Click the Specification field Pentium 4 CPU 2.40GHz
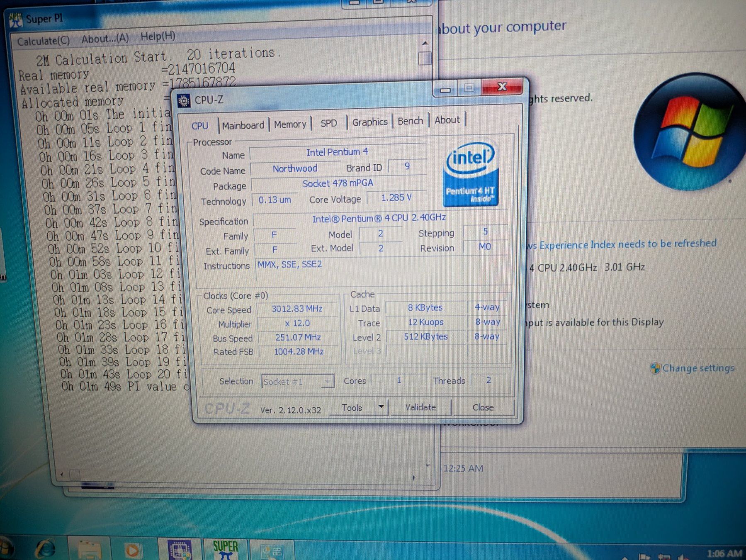This screenshot has width=746, height=560. click(x=379, y=218)
